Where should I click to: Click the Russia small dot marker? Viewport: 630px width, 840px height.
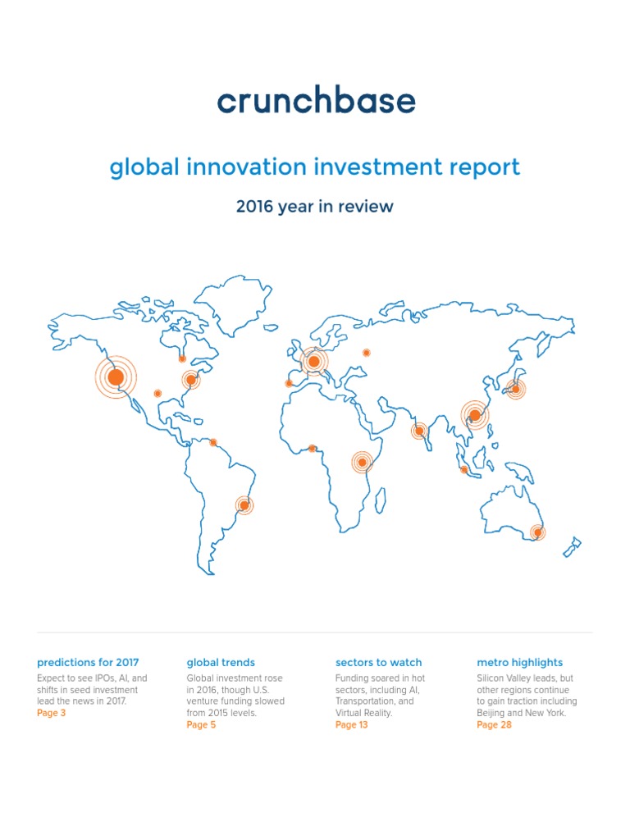tap(367, 353)
